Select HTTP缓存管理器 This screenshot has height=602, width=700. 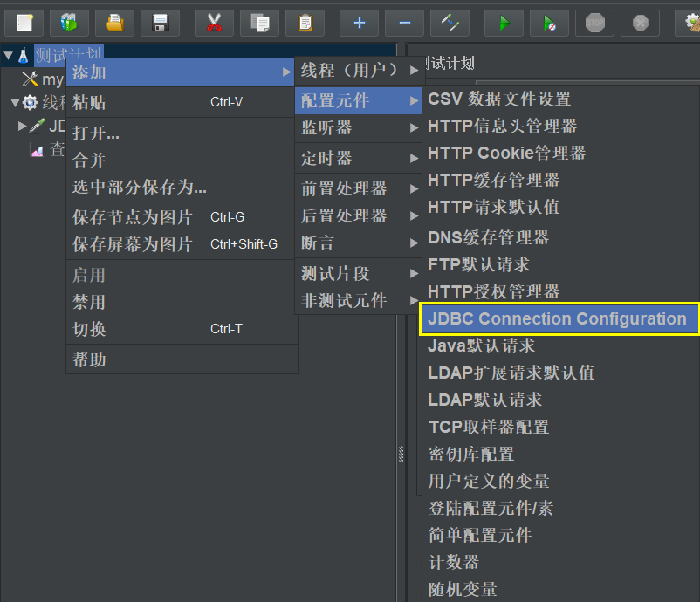click(560, 180)
